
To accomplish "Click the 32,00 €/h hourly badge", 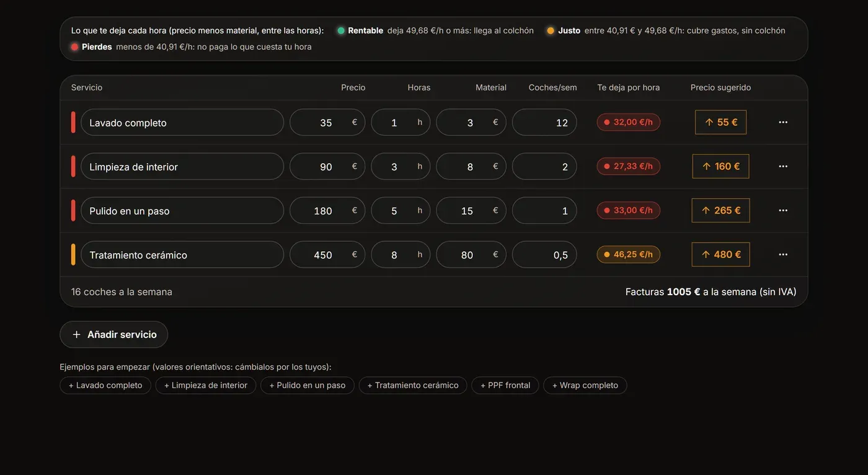I will coord(629,122).
